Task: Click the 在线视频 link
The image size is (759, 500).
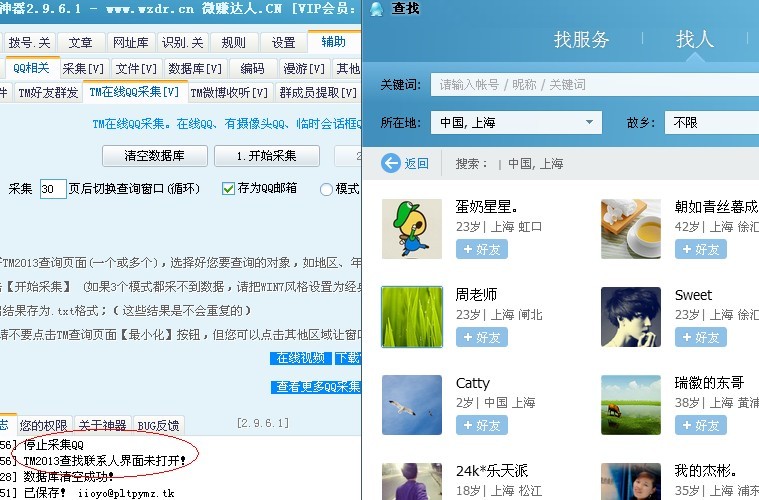Action: coord(300,358)
